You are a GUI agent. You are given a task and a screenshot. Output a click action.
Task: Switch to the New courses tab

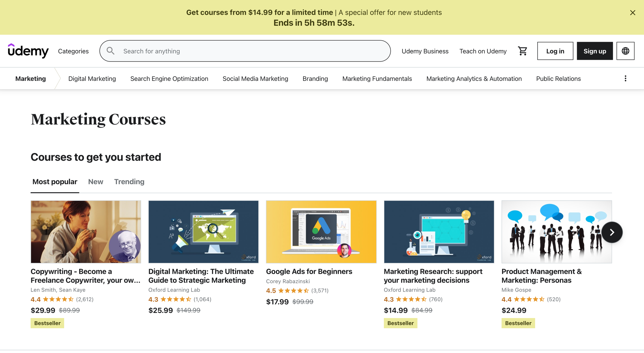coord(96,182)
